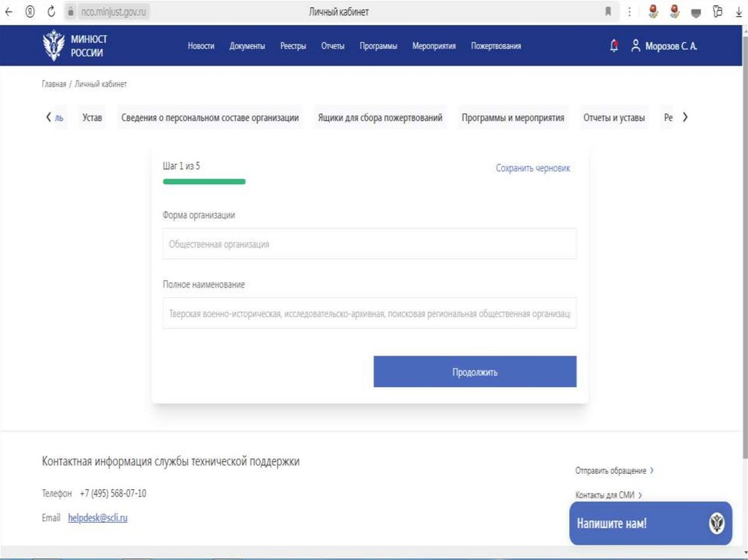748x560 pixels.
Task: Click the phone number +7 (495) 568-07-10
Action: (113, 494)
